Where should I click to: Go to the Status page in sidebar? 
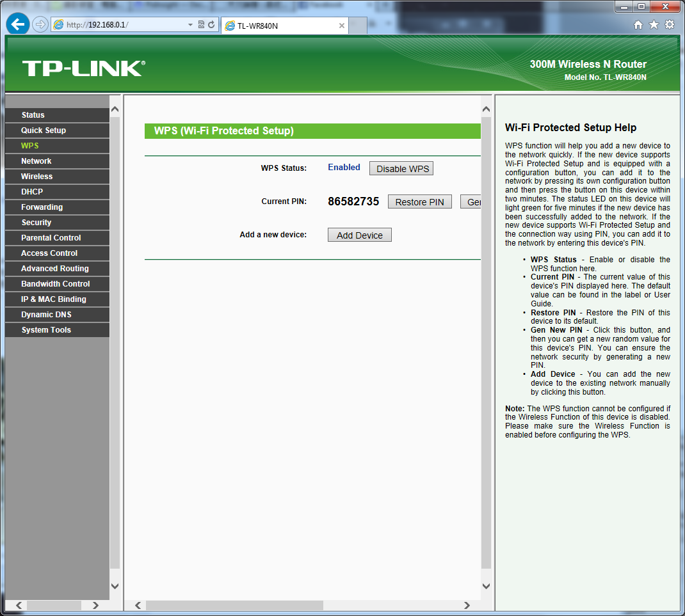33,115
